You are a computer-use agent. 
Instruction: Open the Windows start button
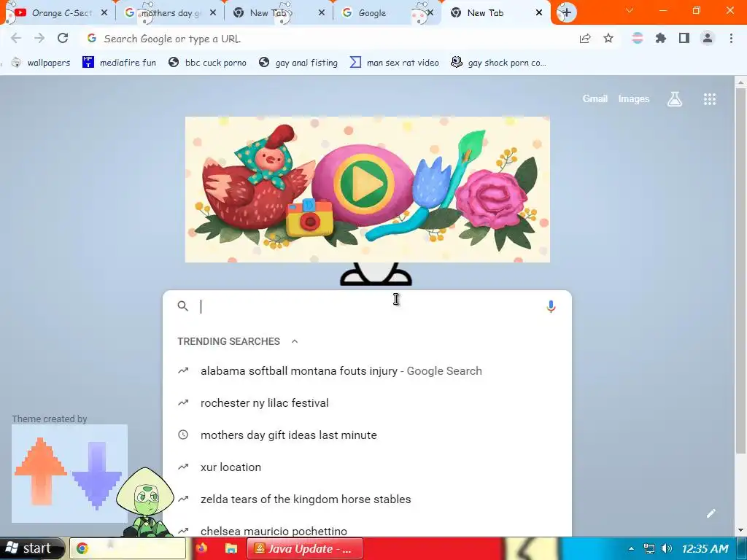(32, 548)
